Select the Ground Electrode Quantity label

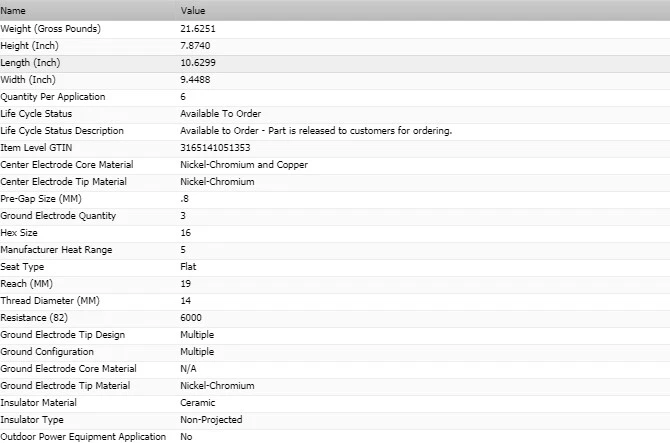(x=58, y=216)
